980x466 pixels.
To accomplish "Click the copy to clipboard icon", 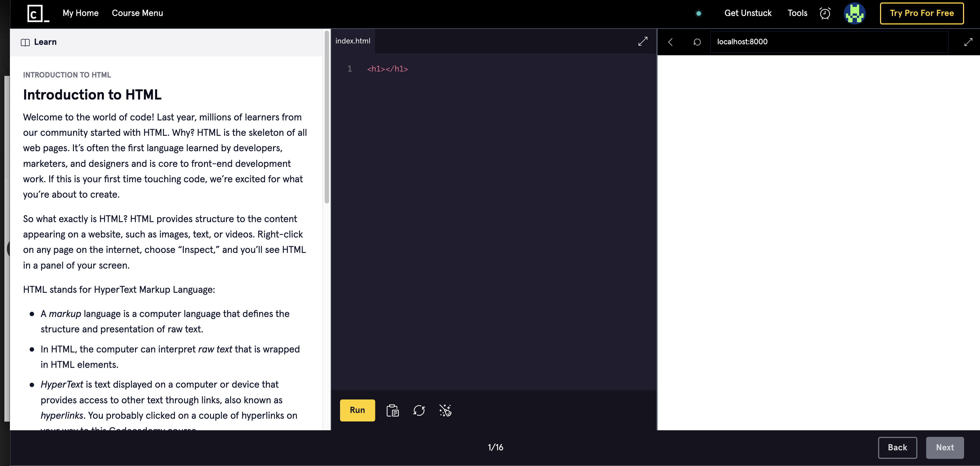I will pyautogui.click(x=392, y=410).
